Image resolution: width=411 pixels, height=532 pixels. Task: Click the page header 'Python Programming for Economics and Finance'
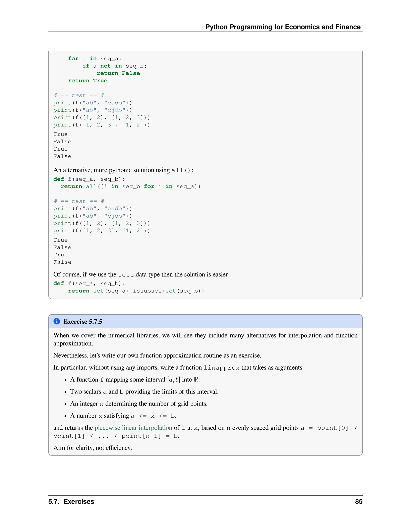[x=283, y=27]
